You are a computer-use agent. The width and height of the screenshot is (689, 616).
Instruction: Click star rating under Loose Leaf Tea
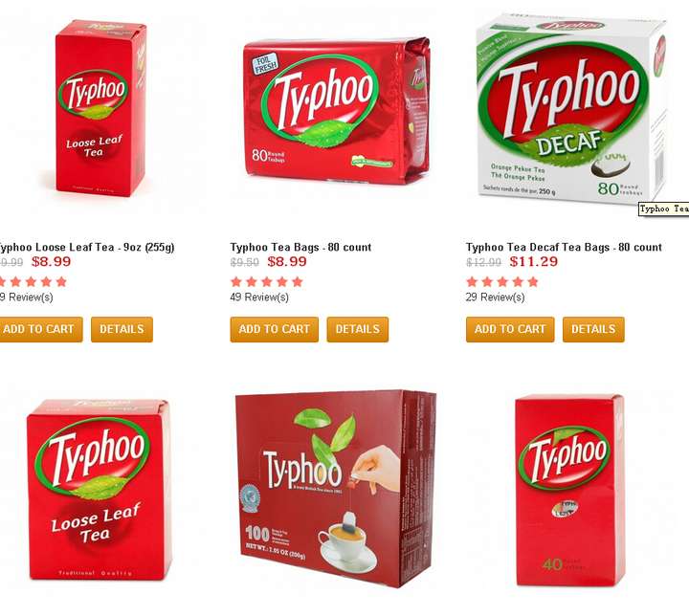pos(33,281)
